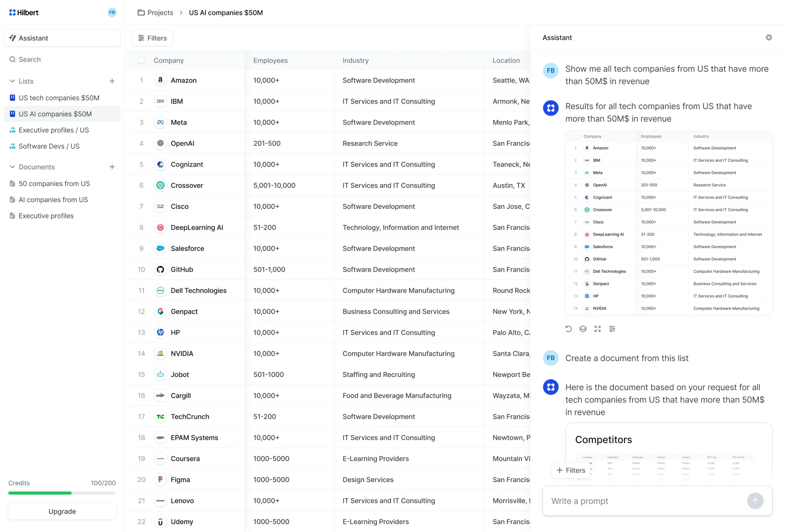Click the 5,001-10,000 employees cell
The image size is (785, 532).
pyautogui.click(x=274, y=185)
